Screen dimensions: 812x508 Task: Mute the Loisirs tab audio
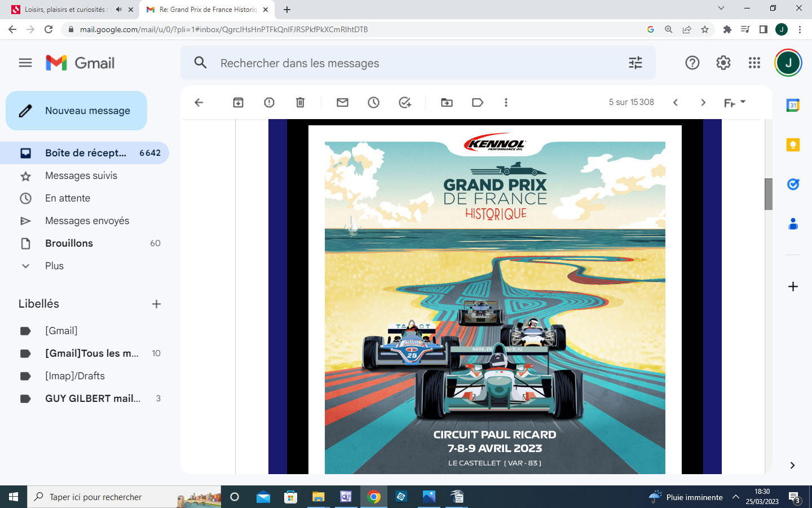tap(118, 10)
